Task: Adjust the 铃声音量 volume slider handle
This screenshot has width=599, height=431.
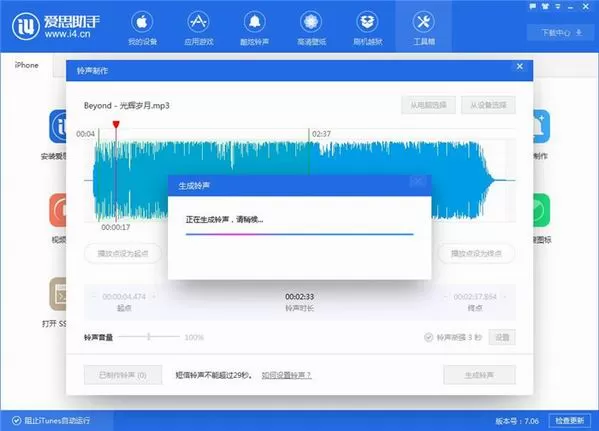Action: (149, 337)
